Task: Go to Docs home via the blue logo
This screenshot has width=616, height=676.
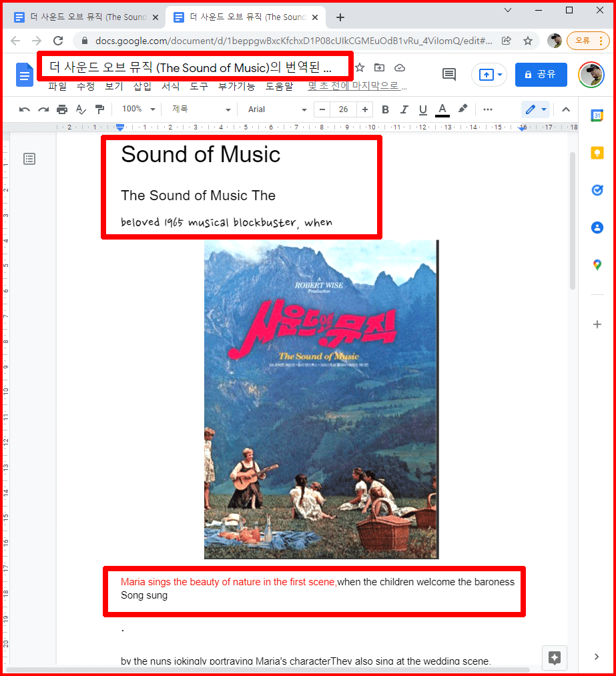Action: click(25, 75)
